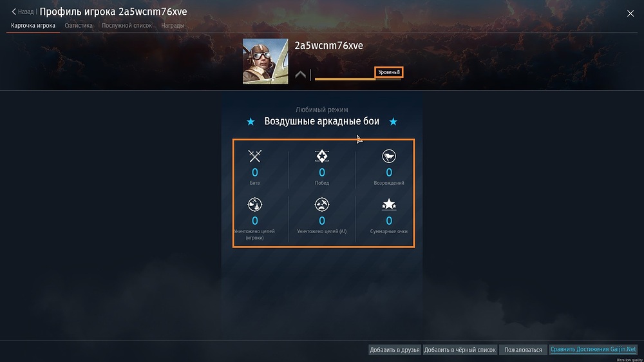Image resolution: width=644 pixels, height=362 pixels.
Task: Click the Respawns flag icon
Action: [389, 156]
